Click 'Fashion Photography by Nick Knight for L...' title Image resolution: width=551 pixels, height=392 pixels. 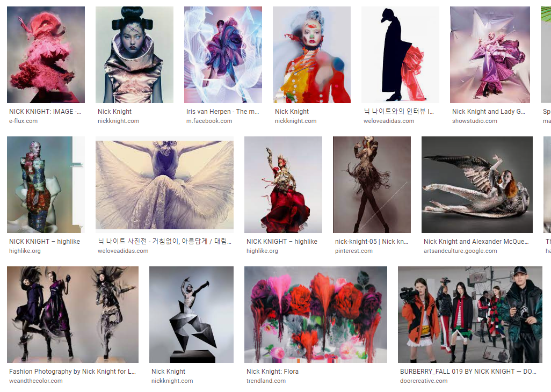pos(73,371)
